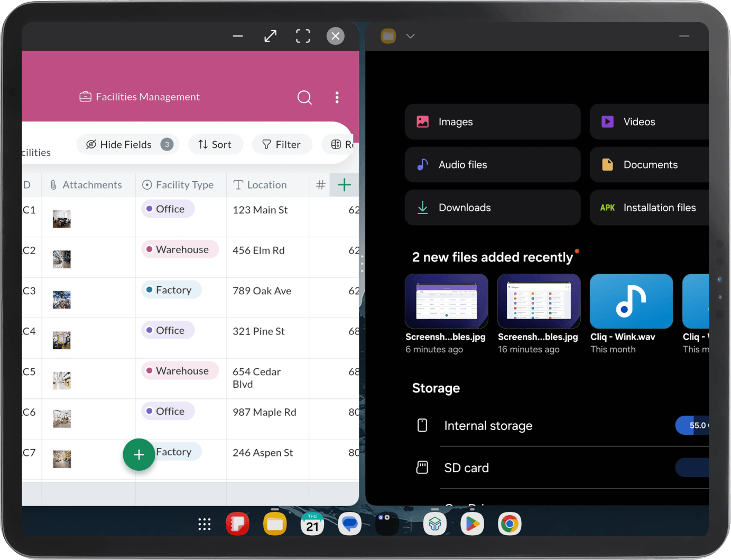731x560 pixels.
Task: Enter fullscreen for the Facilities window
Action: [x=303, y=36]
